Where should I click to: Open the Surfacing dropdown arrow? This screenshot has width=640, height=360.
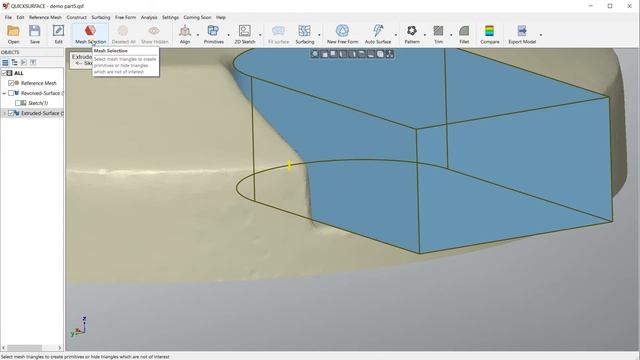point(319,35)
